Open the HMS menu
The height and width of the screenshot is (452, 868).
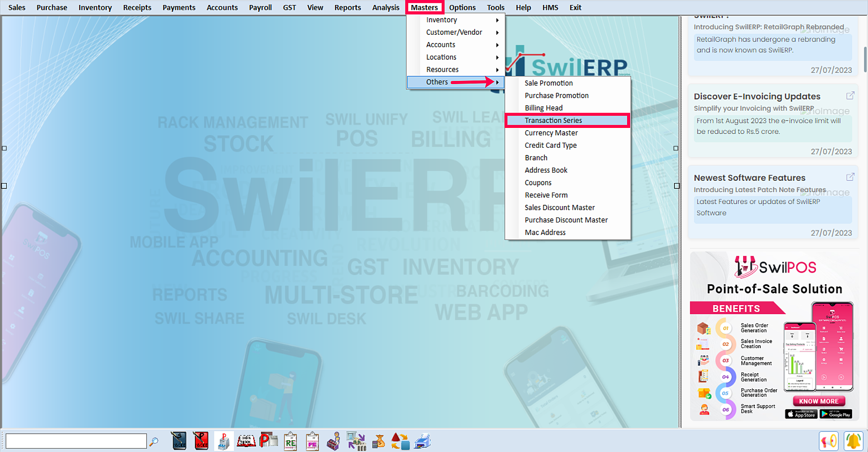point(550,7)
